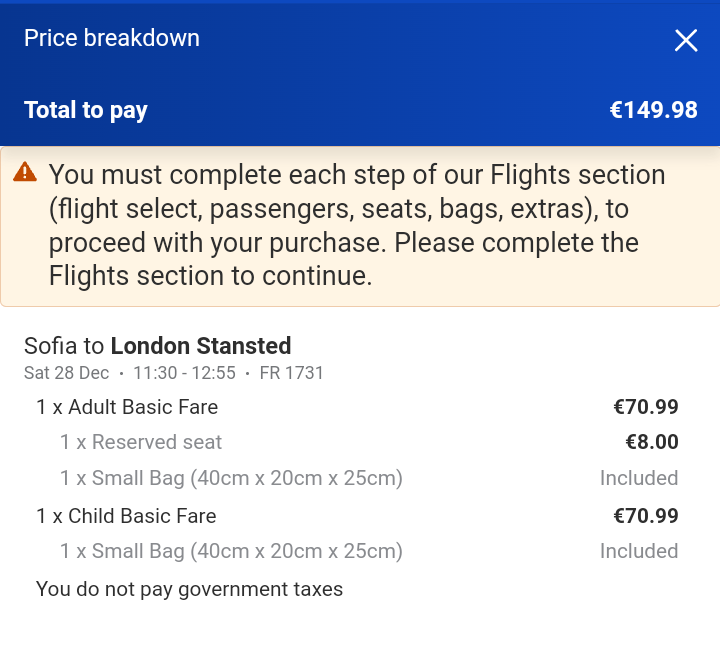Click the Sat 28 Dec flight date
This screenshot has height=668, width=720.
pos(67,373)
